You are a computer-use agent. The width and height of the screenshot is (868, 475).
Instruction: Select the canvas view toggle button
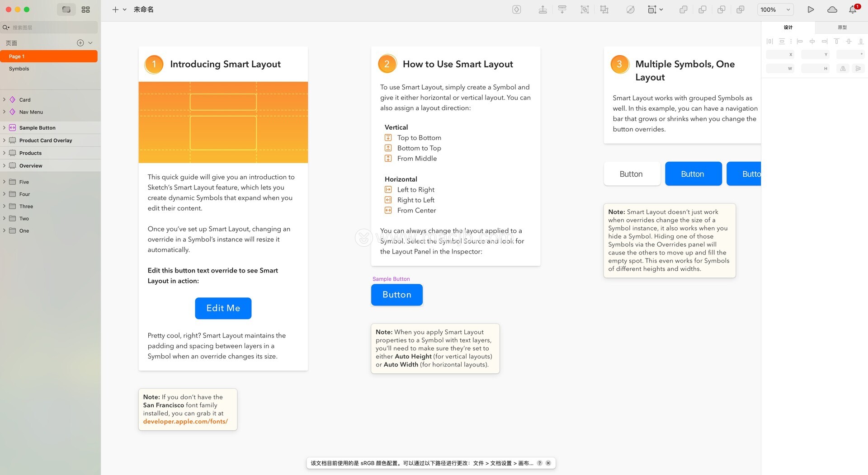pyautogui.click(x=66, y=9)
